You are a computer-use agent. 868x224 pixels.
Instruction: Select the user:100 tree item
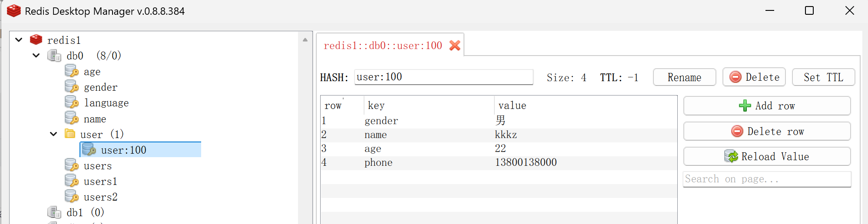[x=140, y=150]
